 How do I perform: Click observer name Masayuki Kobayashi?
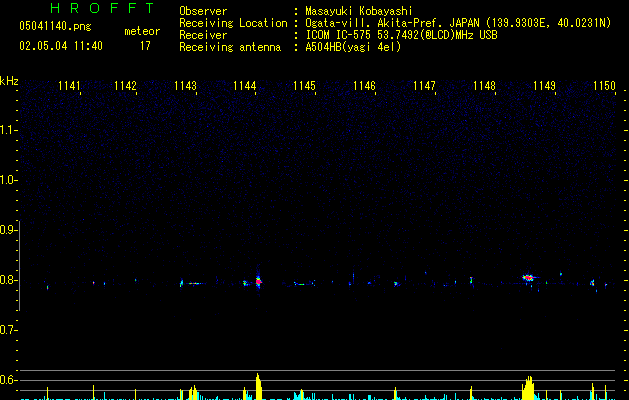point(359,11)
